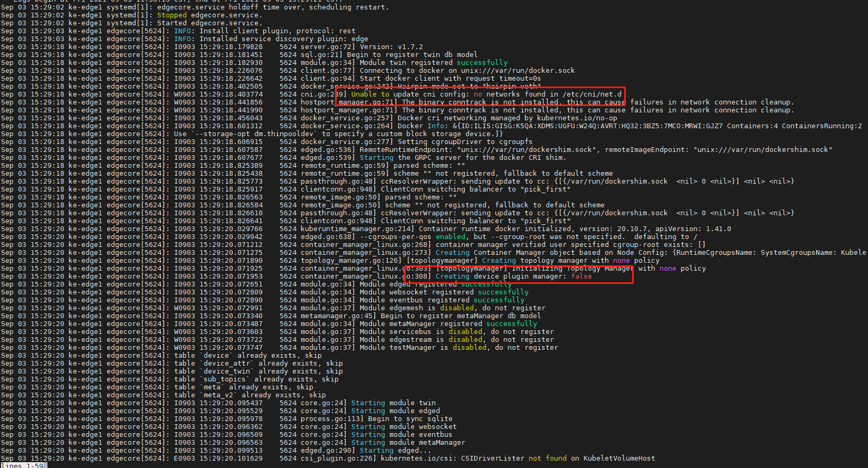The height and width of the screenshot is (468, 868).
Task: Click 'Unable to update cni config' warning text
Action: (410, 94)
